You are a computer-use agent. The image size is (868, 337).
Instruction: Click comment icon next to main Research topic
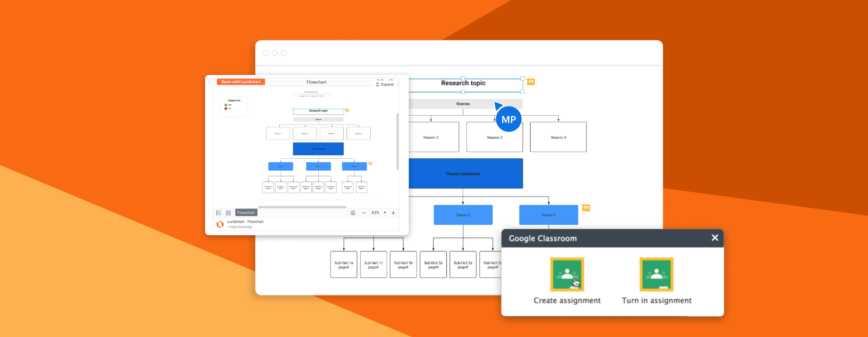(531, 82)
